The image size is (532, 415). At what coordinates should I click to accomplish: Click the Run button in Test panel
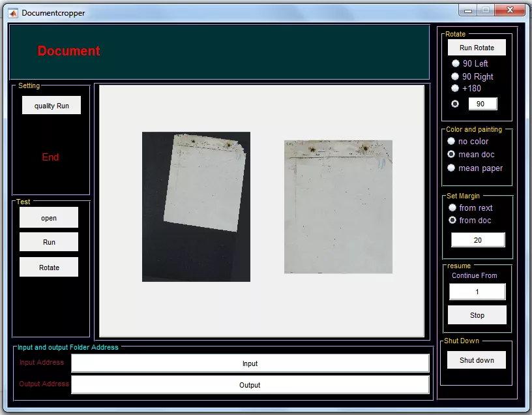click(48, 242)
